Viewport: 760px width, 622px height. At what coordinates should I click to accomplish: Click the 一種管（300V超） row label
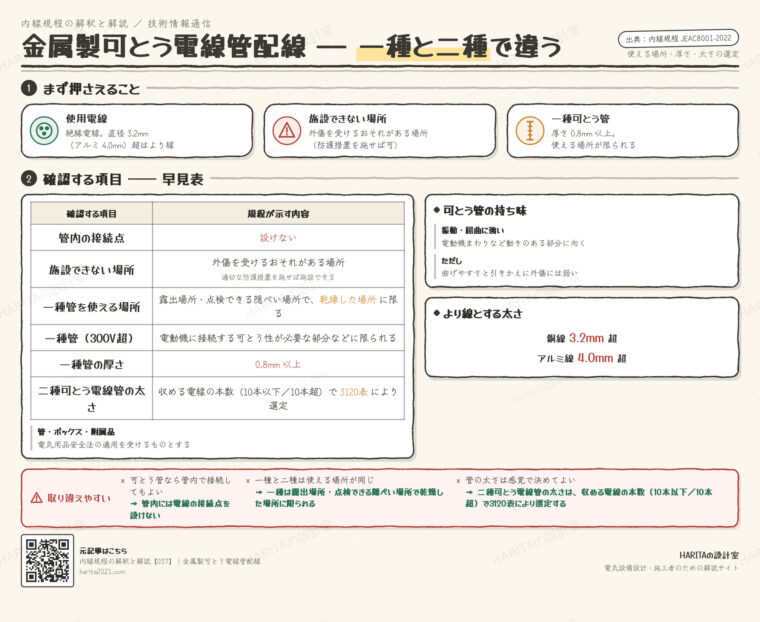pyautogui.click(x=91, y=338)
